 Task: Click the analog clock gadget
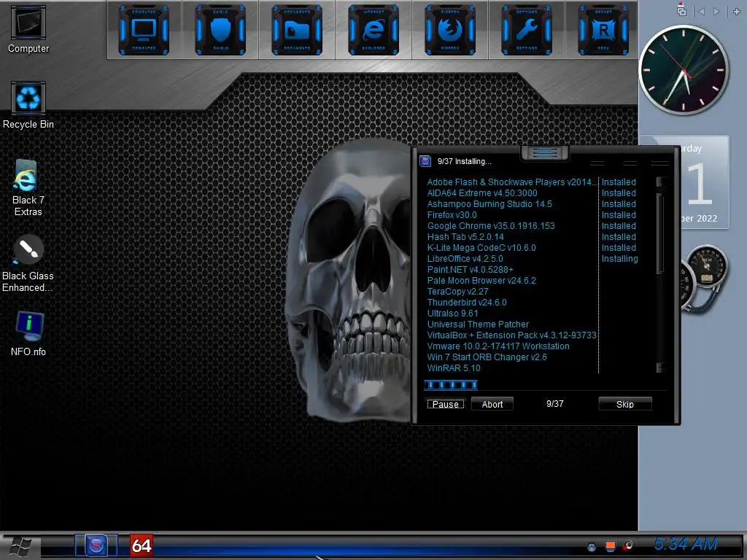tap(683, 71)
